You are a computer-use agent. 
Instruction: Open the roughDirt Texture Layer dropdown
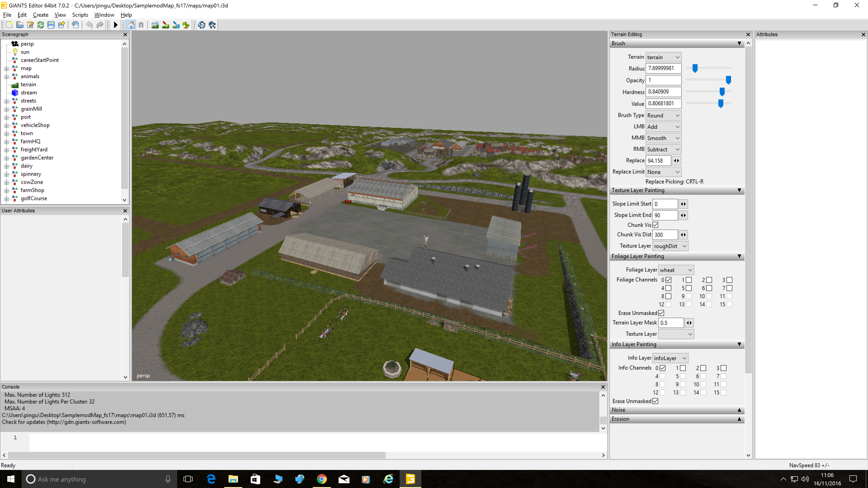tap(670, 246)
